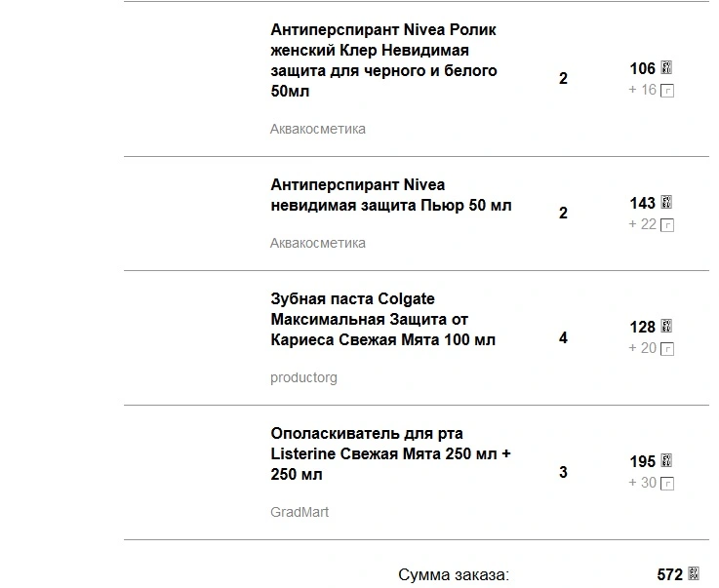Click the quantity 4 for Colgate toothpaste

tap(563, 337)
